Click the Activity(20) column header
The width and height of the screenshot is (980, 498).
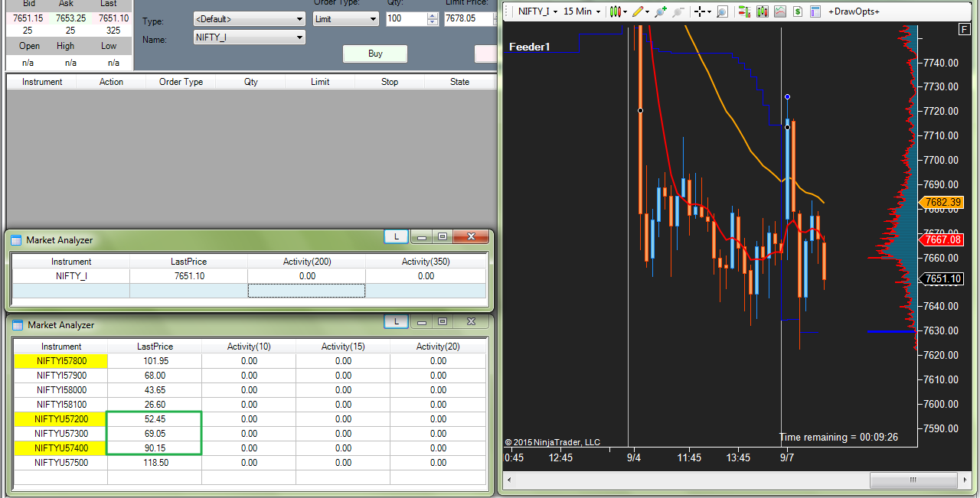pos(438,347)
